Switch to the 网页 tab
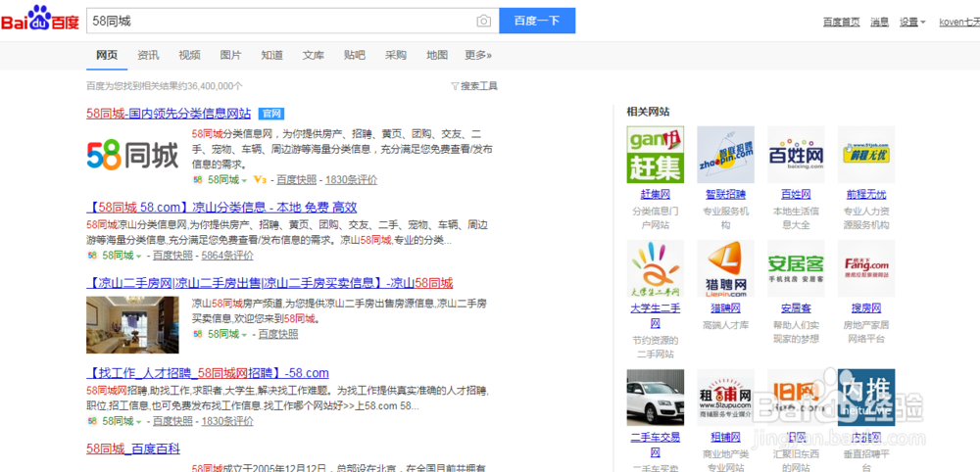 tap(107, 55)
